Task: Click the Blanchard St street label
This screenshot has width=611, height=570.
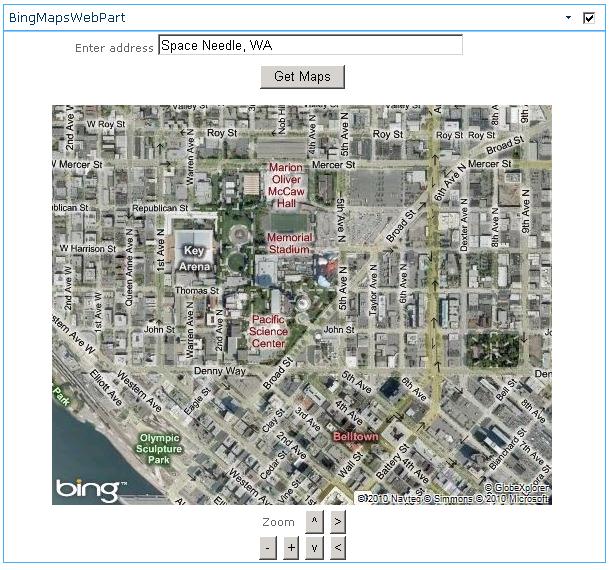Action: click(508, 448)
